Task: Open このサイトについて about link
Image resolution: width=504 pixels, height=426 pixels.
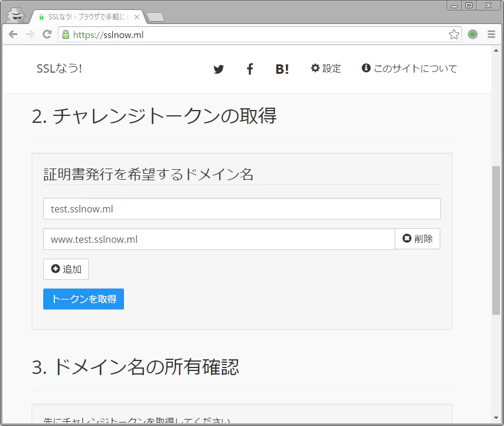Action: (409, 68)
